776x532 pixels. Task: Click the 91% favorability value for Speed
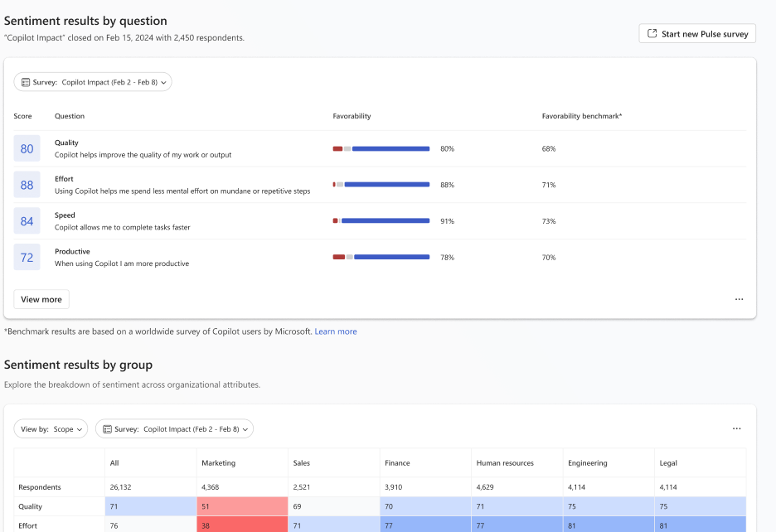[448, 220]
